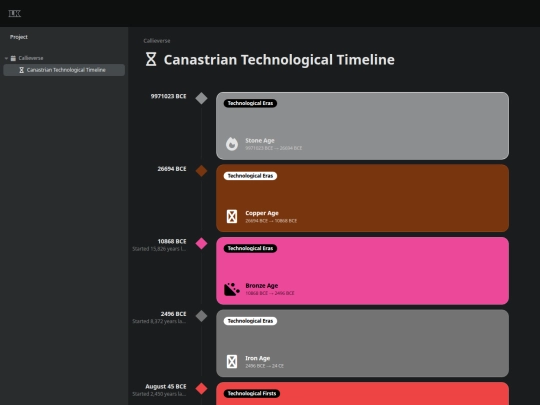
Task: Click hourglass icon beside sidebar timeline item
Action: pyautogui.click(x=21, y=70)
